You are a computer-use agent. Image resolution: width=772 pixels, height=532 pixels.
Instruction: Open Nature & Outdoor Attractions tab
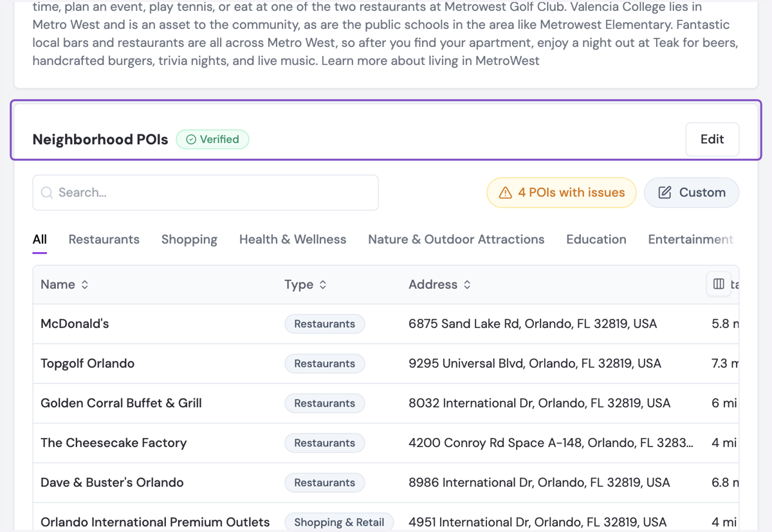point(456,239)
